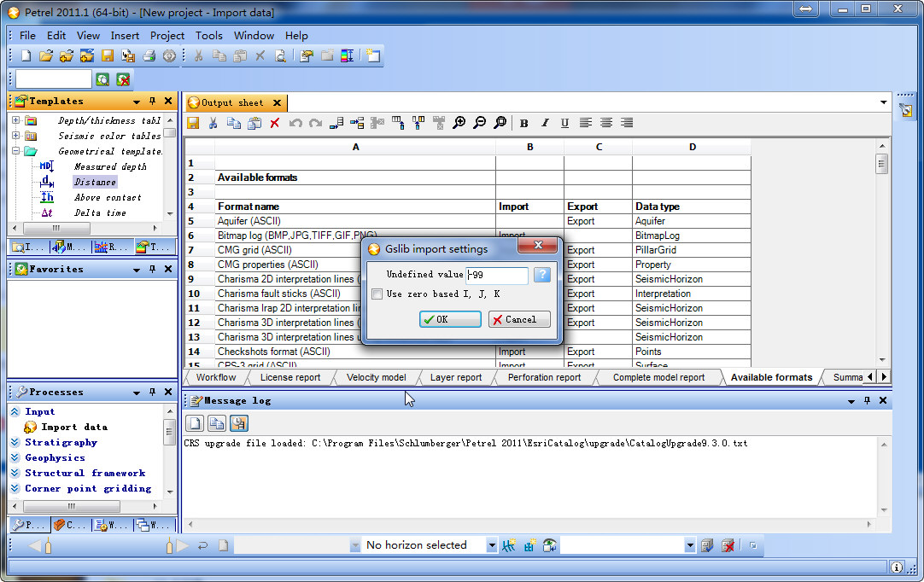Click the Checkshots format (ASCII) cell
This screenshot has height=582, width=924.
click(x=355, y=352)
